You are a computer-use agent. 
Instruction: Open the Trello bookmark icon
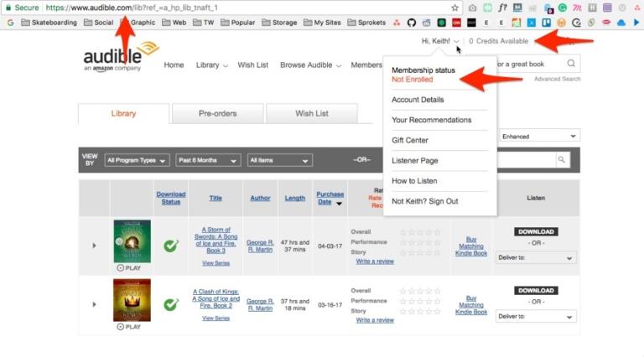click(x=546, y=23)
